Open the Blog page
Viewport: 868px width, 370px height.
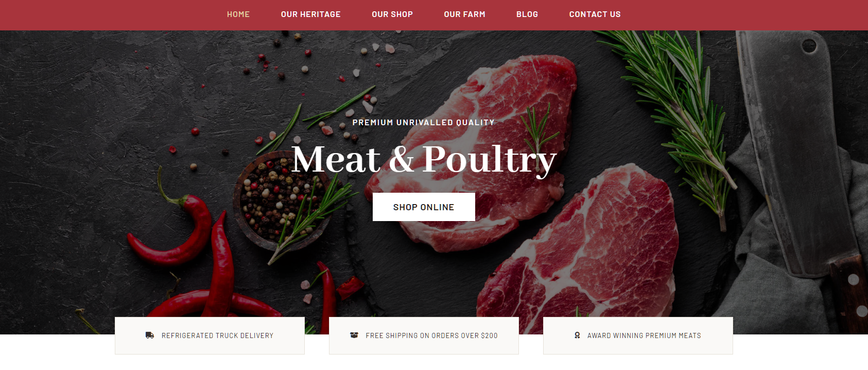pyautogui.click(x=527, y=14)
